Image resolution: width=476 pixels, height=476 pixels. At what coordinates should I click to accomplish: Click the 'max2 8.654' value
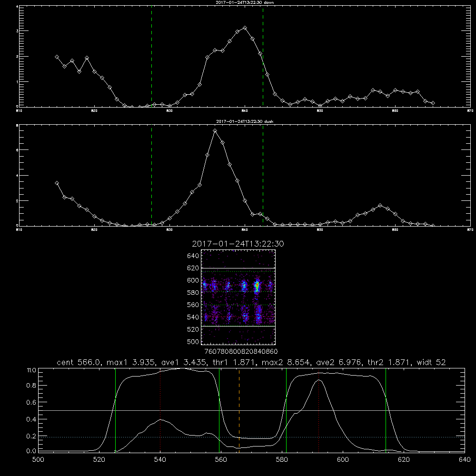(x=286, y=362)
